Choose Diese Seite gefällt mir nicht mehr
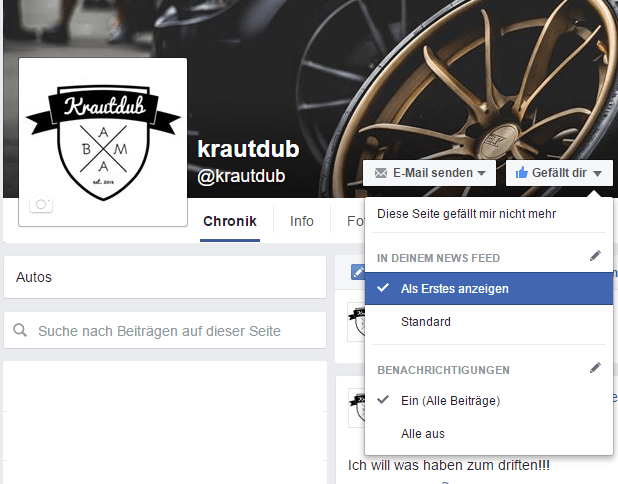 (x=466, y=214)
